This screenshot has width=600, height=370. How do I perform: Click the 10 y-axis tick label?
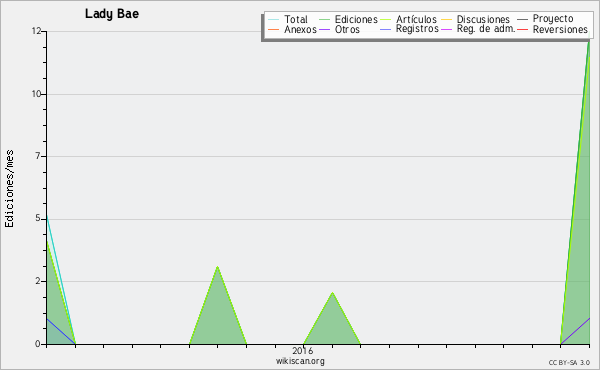36,94
